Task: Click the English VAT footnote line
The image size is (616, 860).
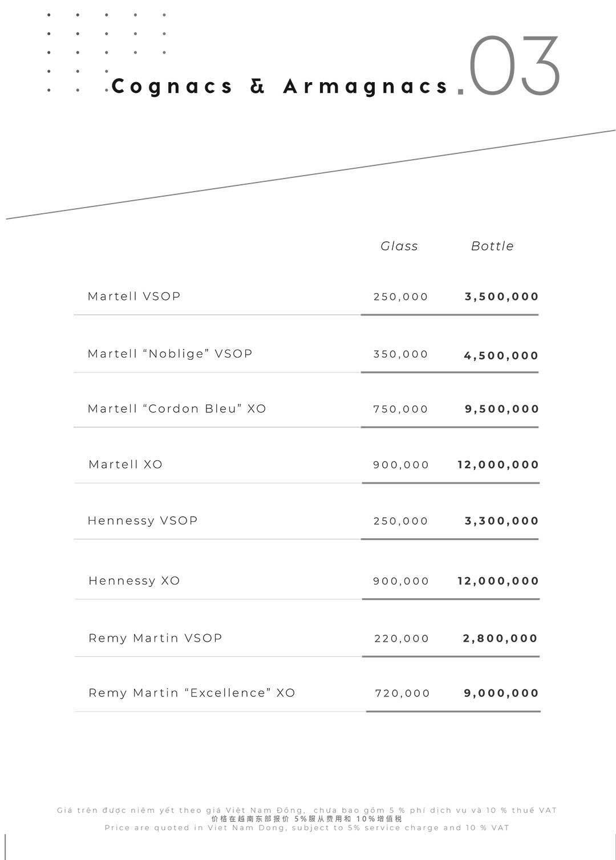Action: tap(307, 827)
